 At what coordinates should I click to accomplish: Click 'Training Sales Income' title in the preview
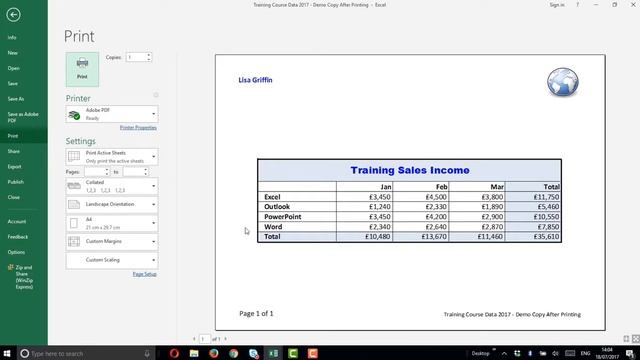(x=410, y=170)
